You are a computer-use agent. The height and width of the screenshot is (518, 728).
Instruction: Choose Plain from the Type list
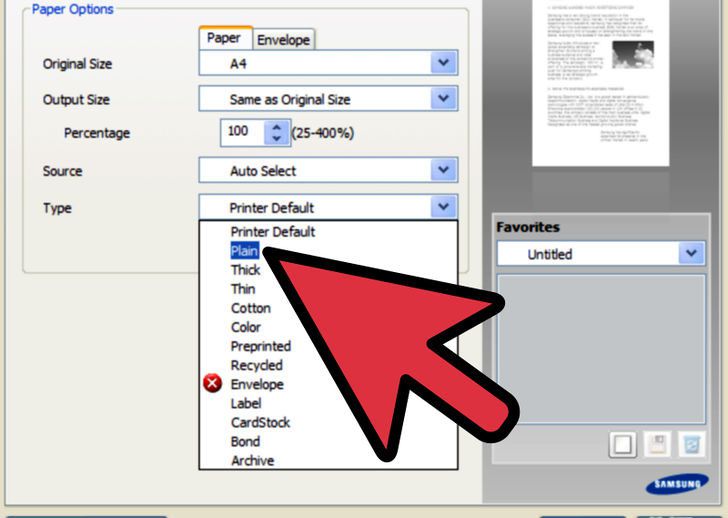pyautogui.click(x=245, y=251)
